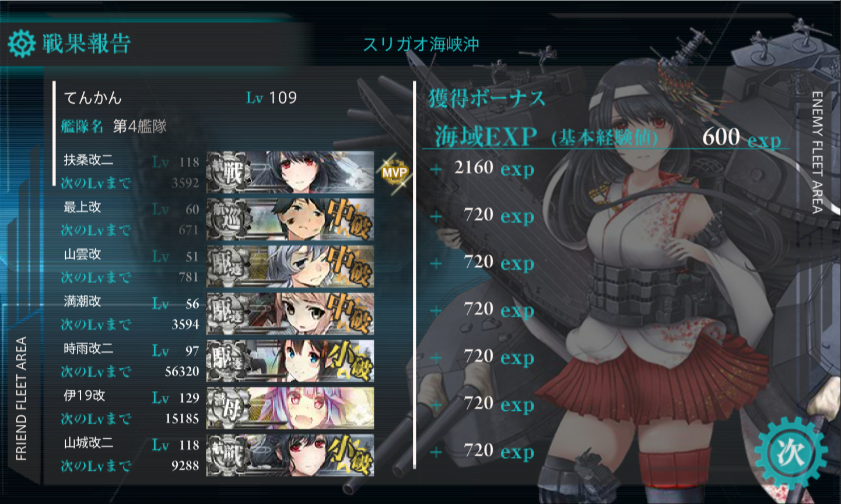Select the 満潮改 destroyer portrait banner
This screenshot has height=504, width=841.
pos(290,314)
